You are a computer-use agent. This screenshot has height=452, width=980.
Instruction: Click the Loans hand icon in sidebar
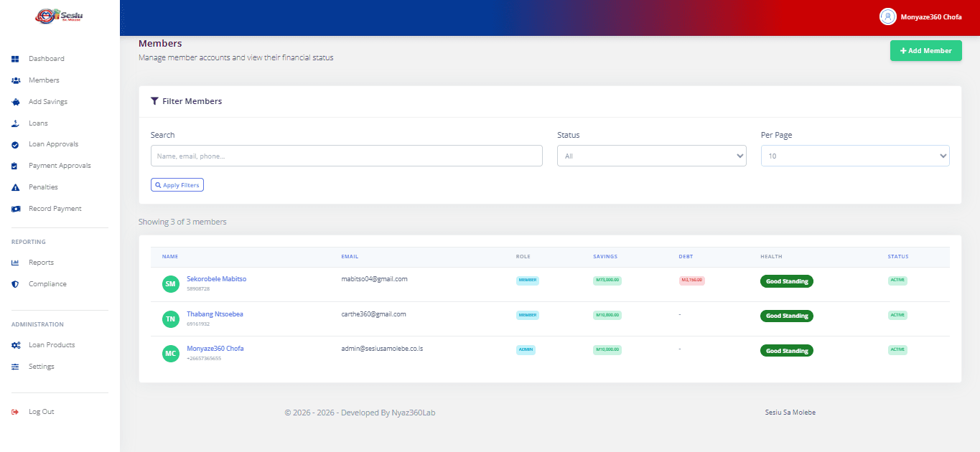point(15,123)
